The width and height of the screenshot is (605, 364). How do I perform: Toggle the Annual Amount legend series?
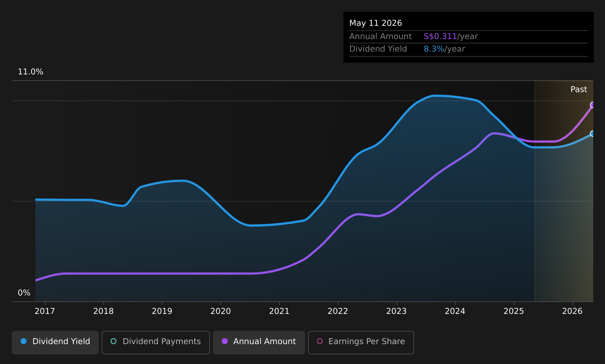pos(259,342)
